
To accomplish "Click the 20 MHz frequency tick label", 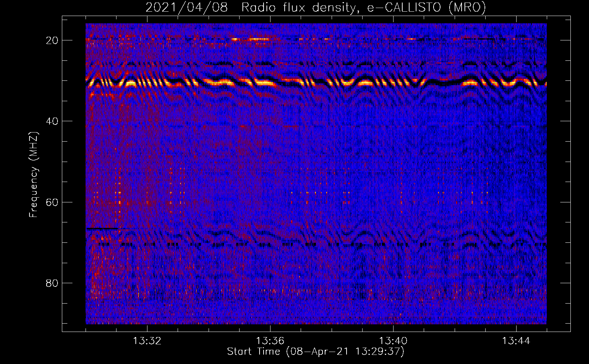I will (52, 40).
